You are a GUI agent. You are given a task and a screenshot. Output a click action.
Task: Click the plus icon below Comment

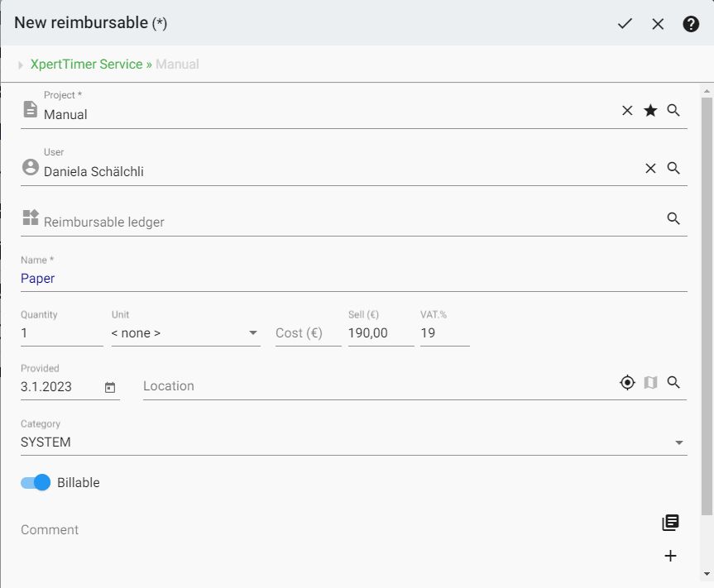pyautogui.click(x=670, y=556)
